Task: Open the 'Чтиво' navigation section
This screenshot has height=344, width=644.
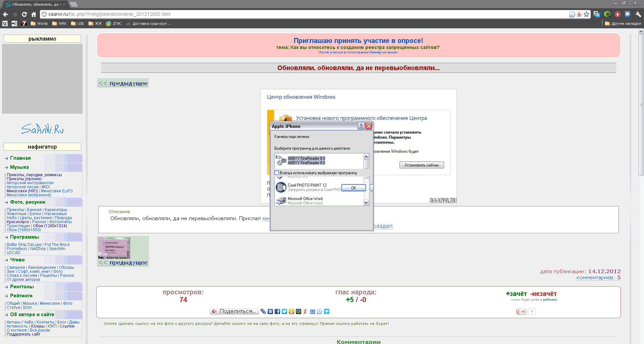Action: click(17, 260)
